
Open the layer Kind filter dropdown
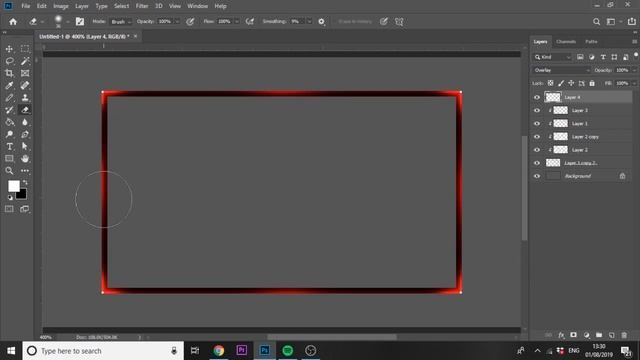click(553, 57)
